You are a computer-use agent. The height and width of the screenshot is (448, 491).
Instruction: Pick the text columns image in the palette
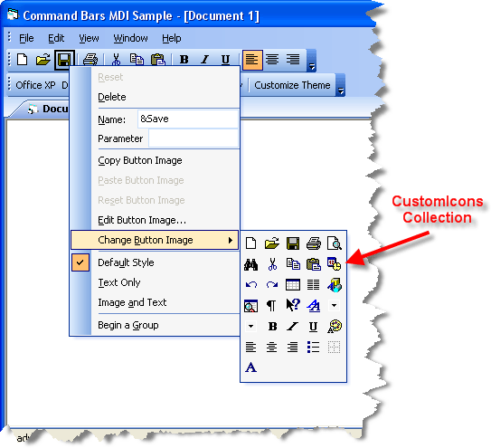point(313,285)
